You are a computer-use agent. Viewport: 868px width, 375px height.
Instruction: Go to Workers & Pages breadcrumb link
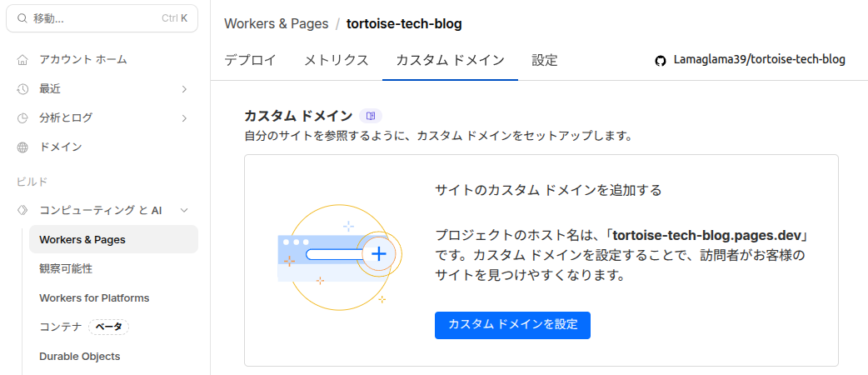click(x=276, y=23)
